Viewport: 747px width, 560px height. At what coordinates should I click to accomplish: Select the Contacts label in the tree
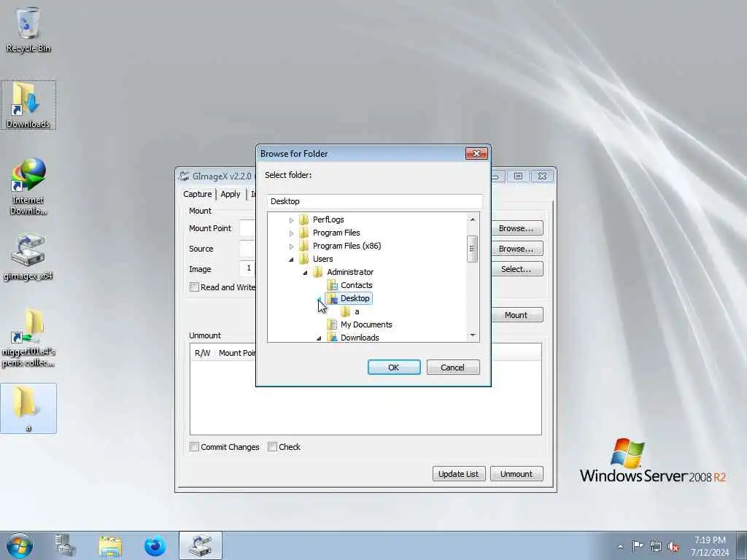click(356, 285)
